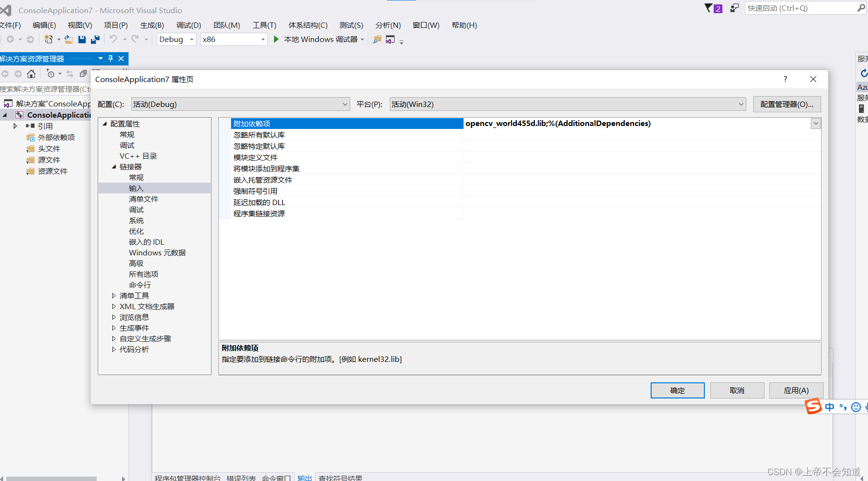868x481 pixels.
Task: Click the feedback icon beside notifications
Action: 734,8
